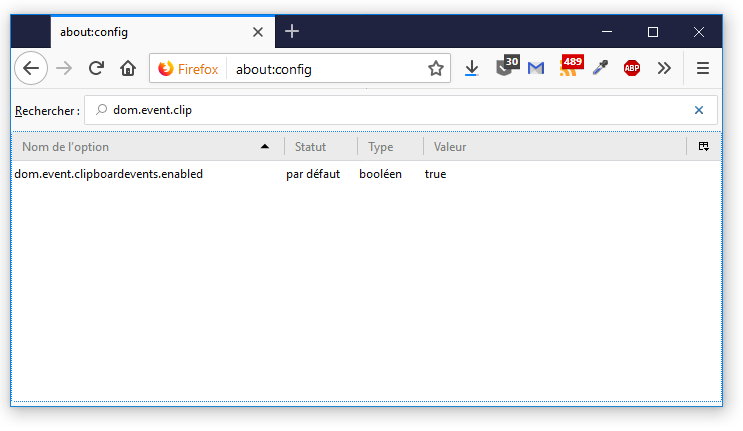The height and width of the screenshot is (431, 743).
Task: Open the extension badge showing 30
Action: click(506, 66)
